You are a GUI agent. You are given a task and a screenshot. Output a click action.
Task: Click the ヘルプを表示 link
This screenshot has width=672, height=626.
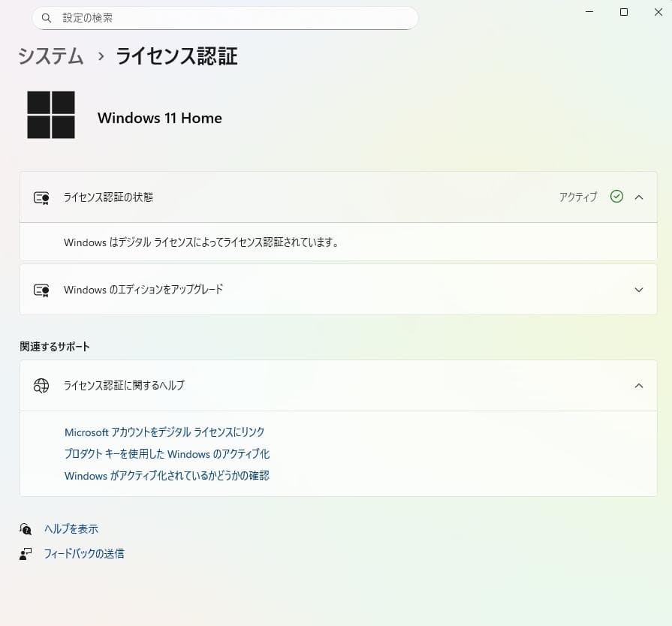point(70,528)
